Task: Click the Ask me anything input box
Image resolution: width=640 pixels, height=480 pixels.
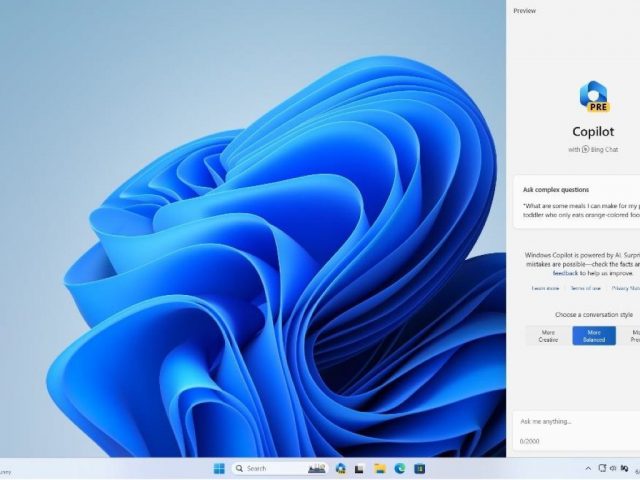Action: tap(576, 431)
